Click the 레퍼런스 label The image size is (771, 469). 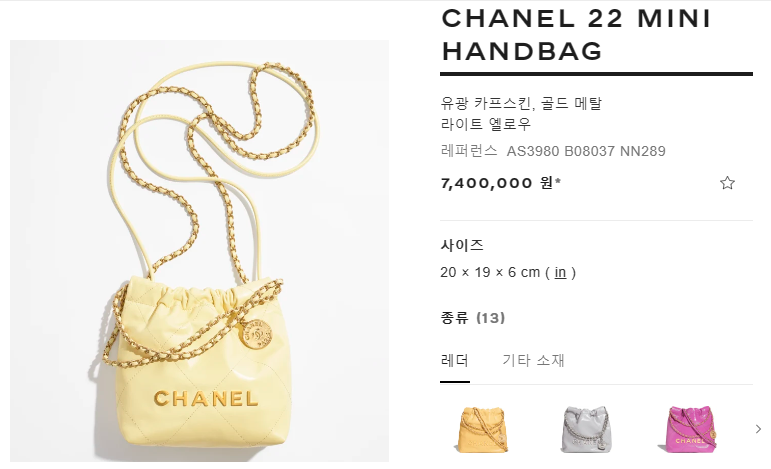click(x=469, y=151)
